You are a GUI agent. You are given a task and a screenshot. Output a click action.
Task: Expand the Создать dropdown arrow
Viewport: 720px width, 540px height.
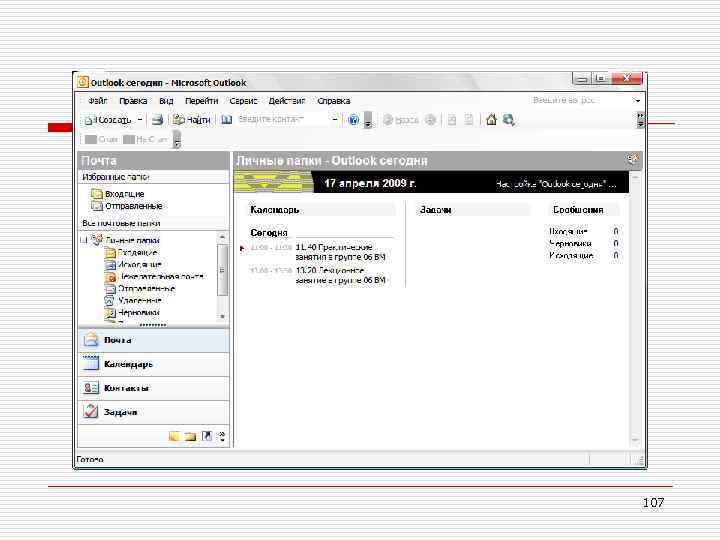[x=140, y=120]
